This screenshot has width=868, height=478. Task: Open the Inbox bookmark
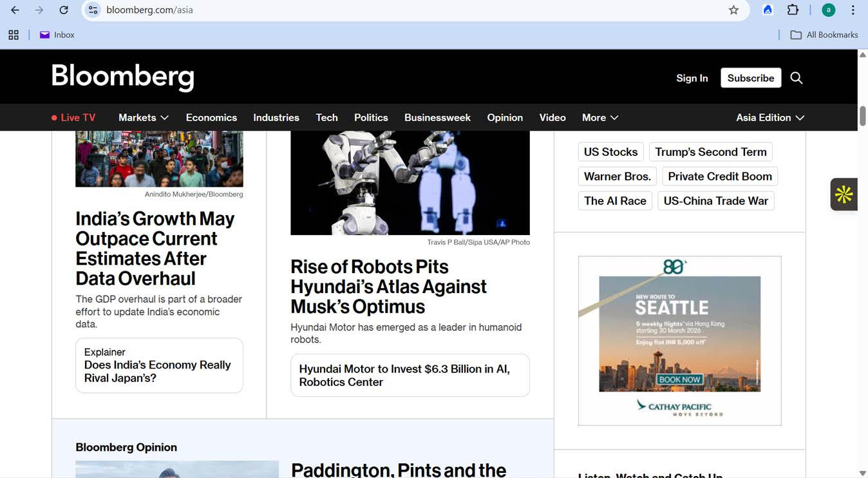pyautogui.click(x=57, y=35)
